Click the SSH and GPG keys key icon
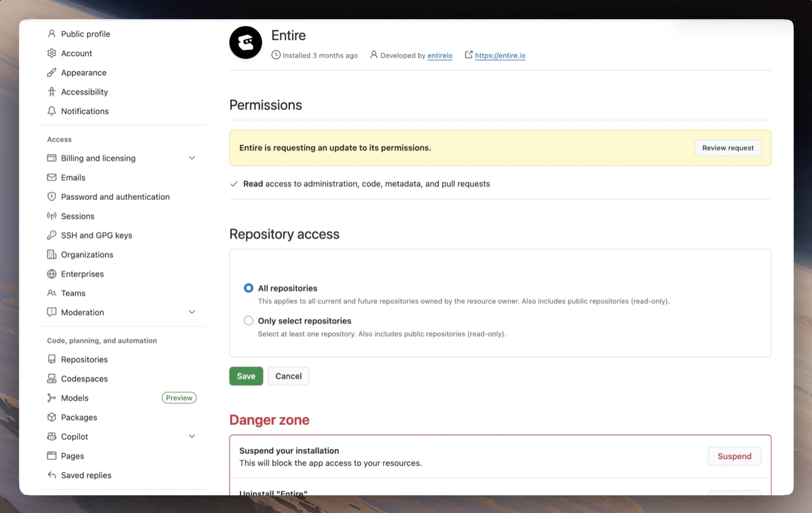Image resolution: width=812 pixels, height=513 pixels. (52, 236)
